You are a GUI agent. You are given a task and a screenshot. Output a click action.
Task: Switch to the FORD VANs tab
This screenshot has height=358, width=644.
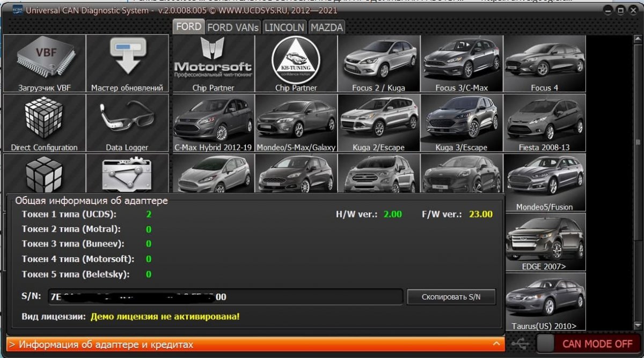point(233,27)
